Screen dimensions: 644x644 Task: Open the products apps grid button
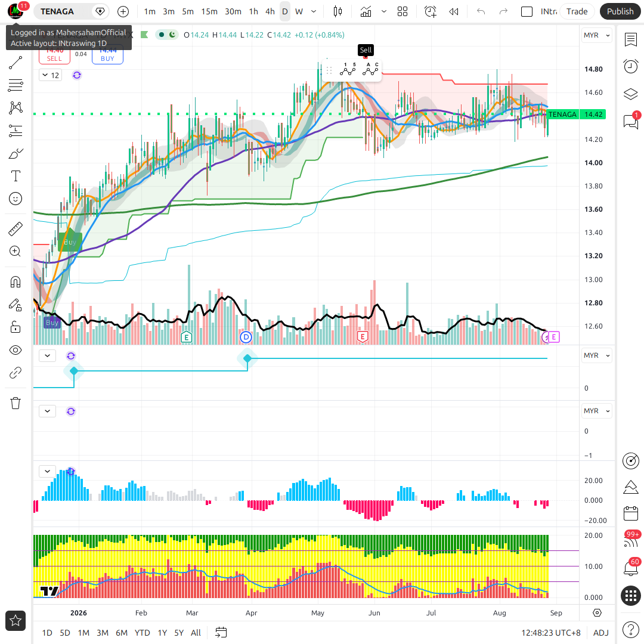point(631,596)
